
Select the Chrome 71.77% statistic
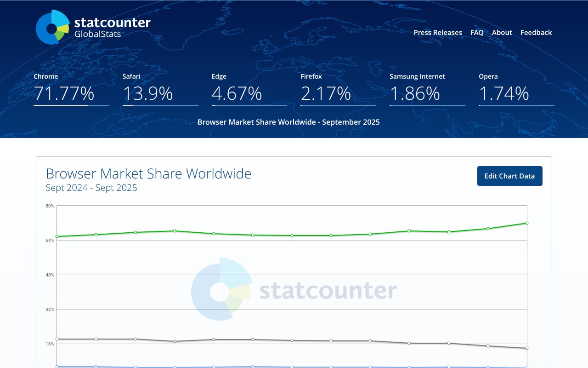64,93
